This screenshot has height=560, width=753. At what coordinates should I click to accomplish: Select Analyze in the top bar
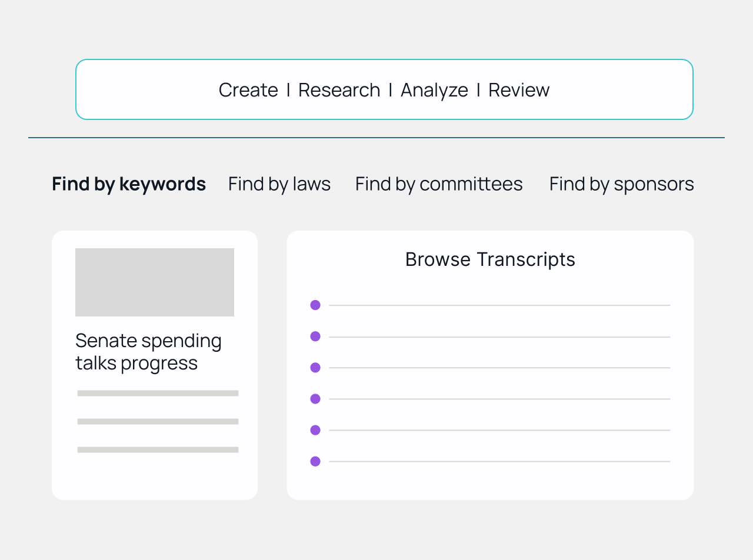click(x=434, y=90)
